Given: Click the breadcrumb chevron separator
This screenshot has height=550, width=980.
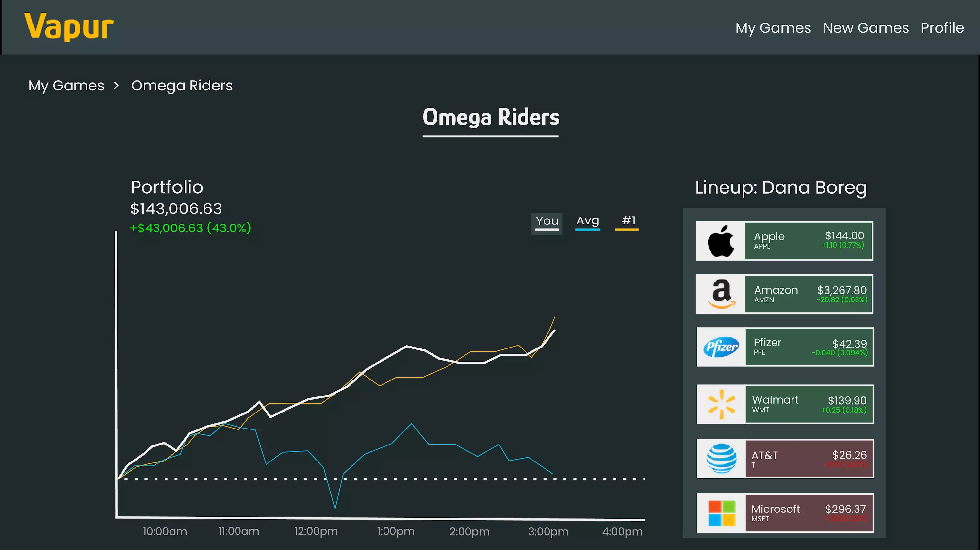Looking at the screenshot, I should [x=116, y=85].
